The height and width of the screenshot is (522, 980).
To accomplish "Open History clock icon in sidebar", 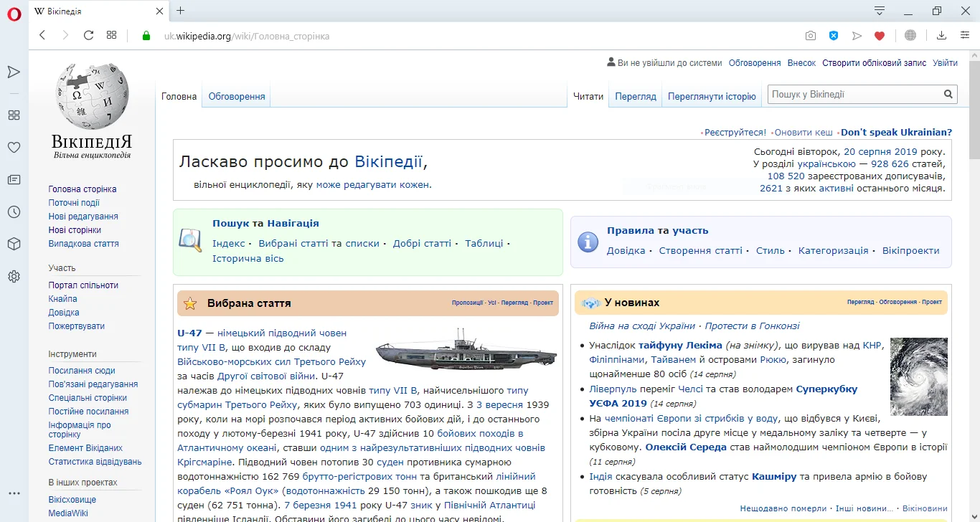I will click(14, 212).
